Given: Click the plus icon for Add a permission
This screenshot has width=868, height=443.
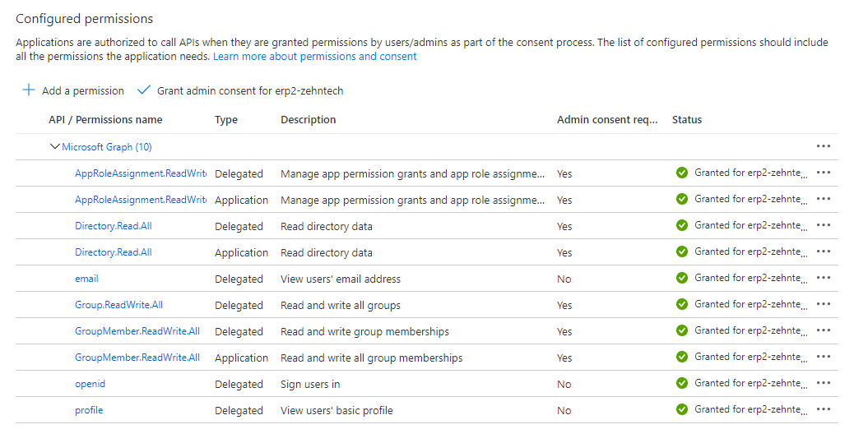Looking at the screenshot, I should [x=29, y=90].
